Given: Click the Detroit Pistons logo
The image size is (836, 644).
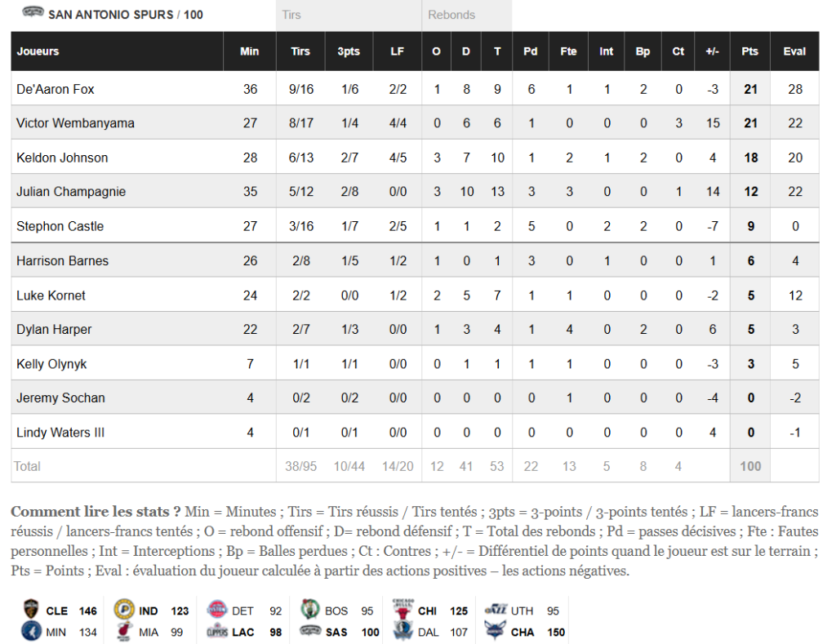Looking at the screenshot, I should [x=216, y=610].
